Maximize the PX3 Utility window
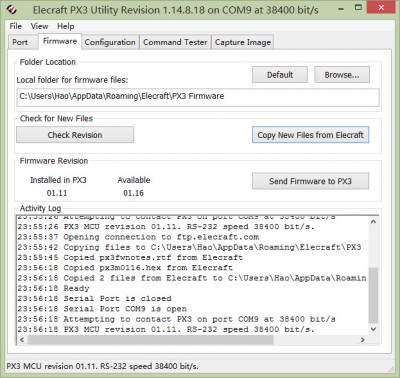 click(x=358, y=8)
